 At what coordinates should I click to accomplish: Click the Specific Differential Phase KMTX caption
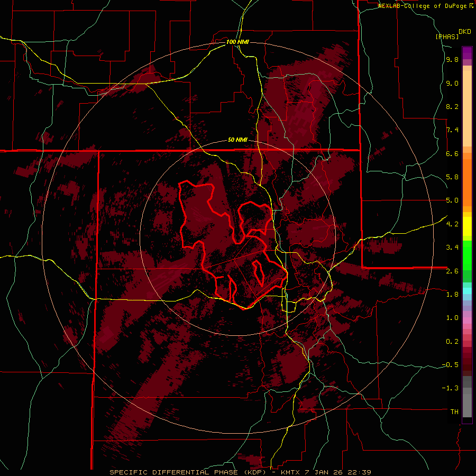pyautogui.click(x=241, y=472)
